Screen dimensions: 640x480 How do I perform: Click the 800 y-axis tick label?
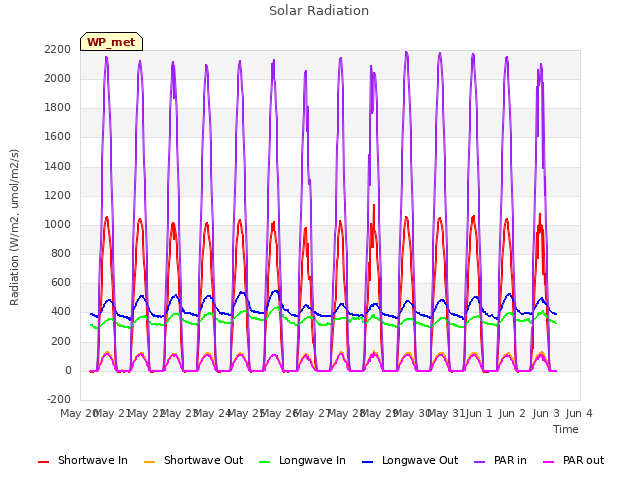(x=61, y=253)
